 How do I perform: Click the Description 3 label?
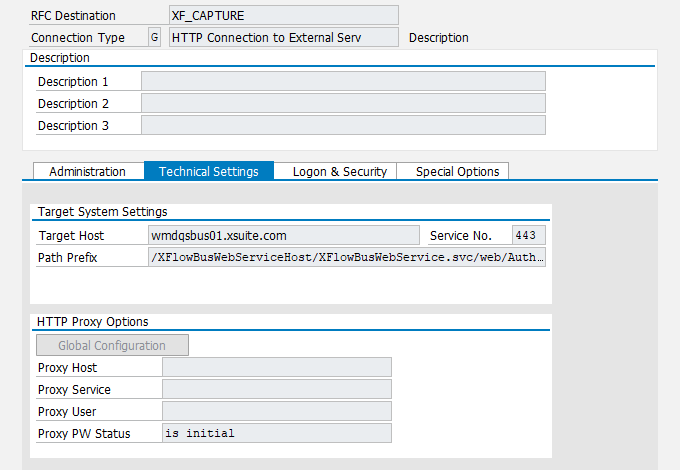(x=73, y=126)
